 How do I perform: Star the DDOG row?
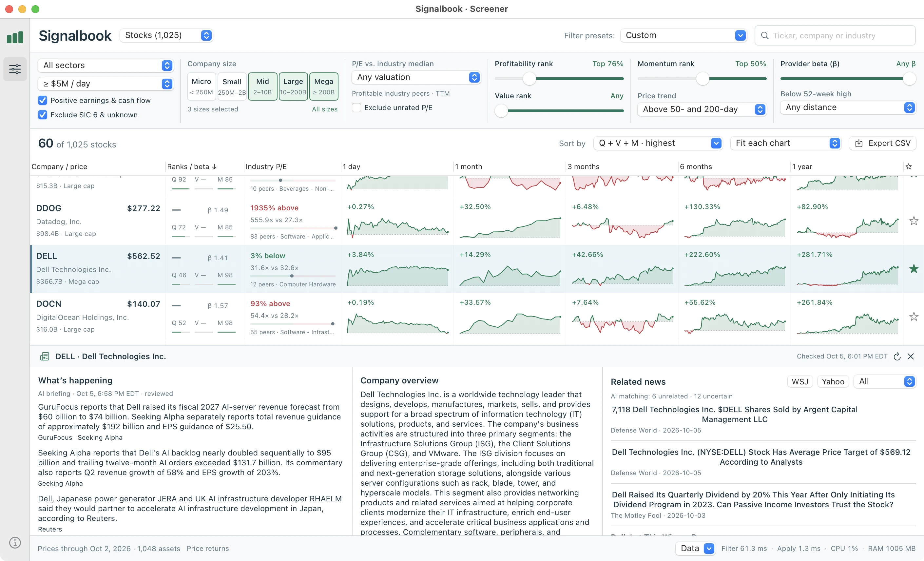pyautogui.click(x=914, y=221)
